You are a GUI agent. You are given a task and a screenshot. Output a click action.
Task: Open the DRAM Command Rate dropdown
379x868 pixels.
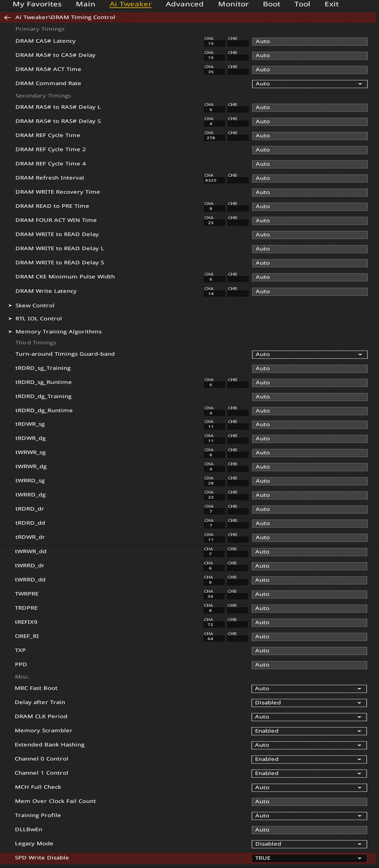pyautogui.click(x=310, y=84)
